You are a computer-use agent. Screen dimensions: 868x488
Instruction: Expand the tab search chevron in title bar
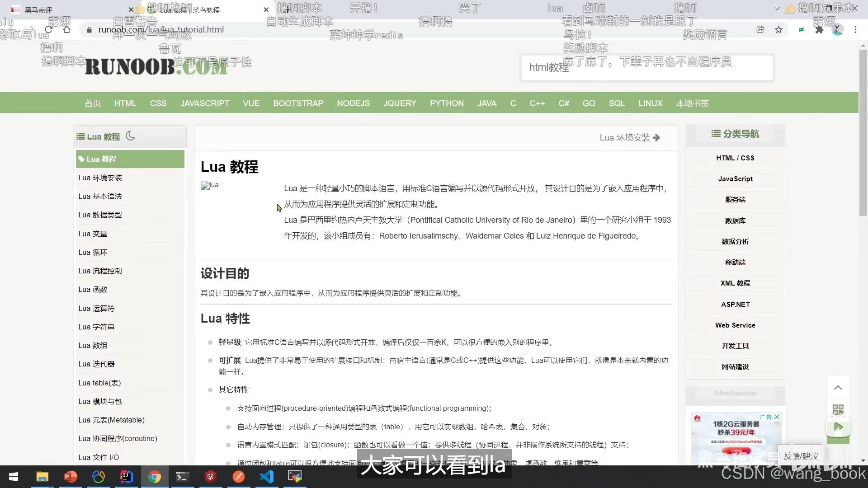pos(777,9)
